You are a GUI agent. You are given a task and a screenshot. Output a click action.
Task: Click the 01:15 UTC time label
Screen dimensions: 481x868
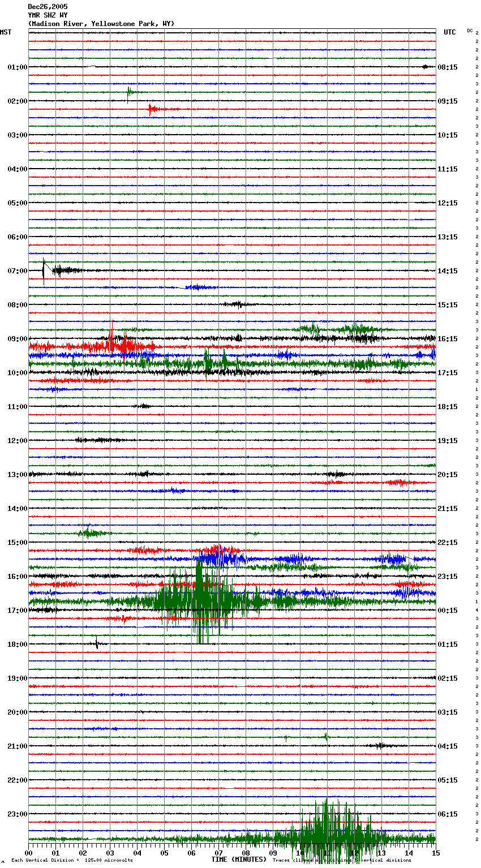click(x=448, y=644)
